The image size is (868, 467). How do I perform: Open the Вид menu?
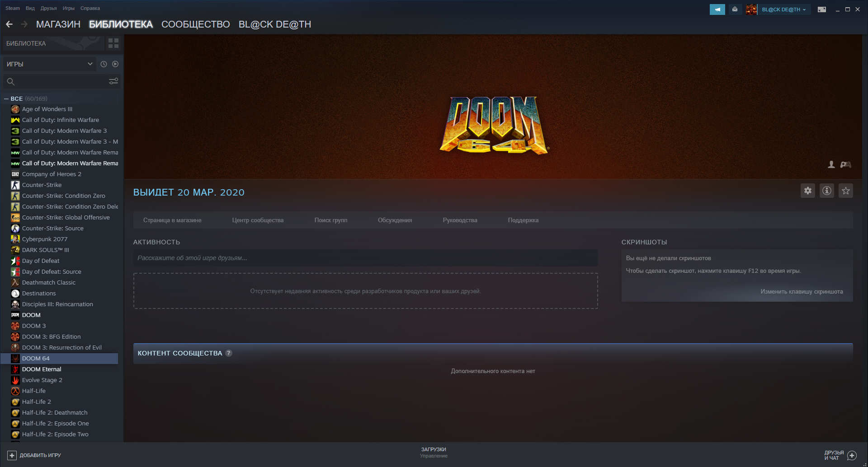click(x=30, y=8)
